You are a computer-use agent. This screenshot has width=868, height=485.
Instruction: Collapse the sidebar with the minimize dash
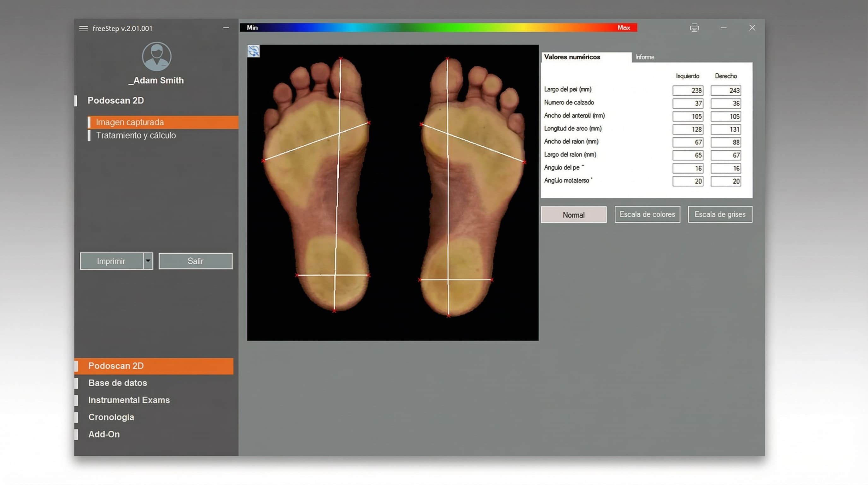(x=226, y=28)
